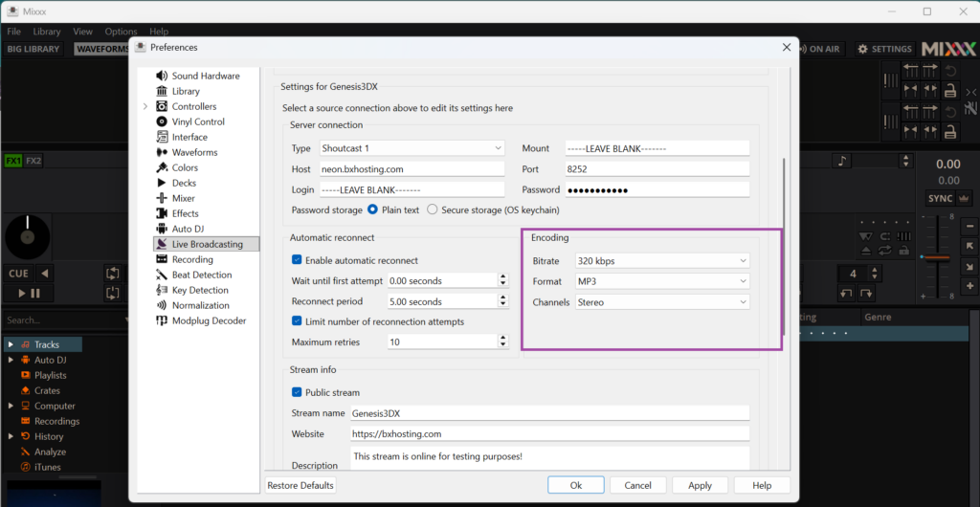Go to Auto DJ preferences
The height and width of the screenshot is (507, 980).
coord(187,229)
